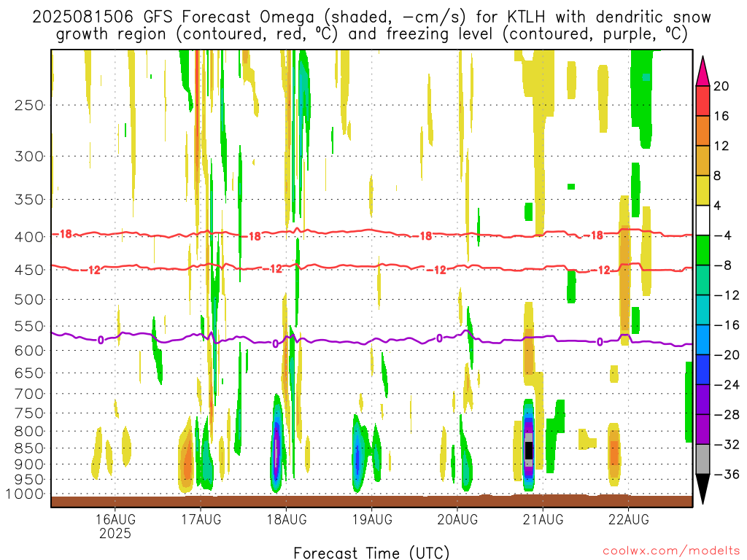The height and width of the screenshot is (560, 747).
Task: Select the 800 pressure level label
Action: click(x=29, y=432)
